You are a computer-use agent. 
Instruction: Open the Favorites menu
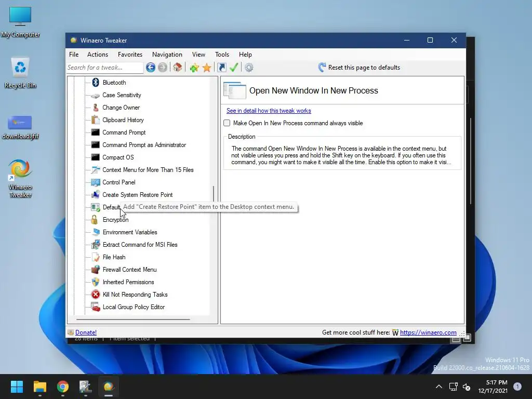click(x=130, y=55)
